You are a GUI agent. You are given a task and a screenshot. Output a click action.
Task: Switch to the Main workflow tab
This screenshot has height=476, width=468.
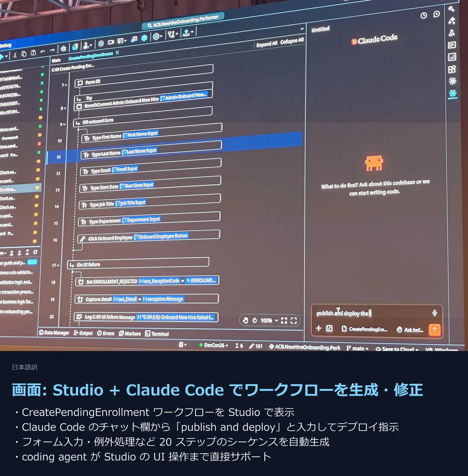[56, 60]
